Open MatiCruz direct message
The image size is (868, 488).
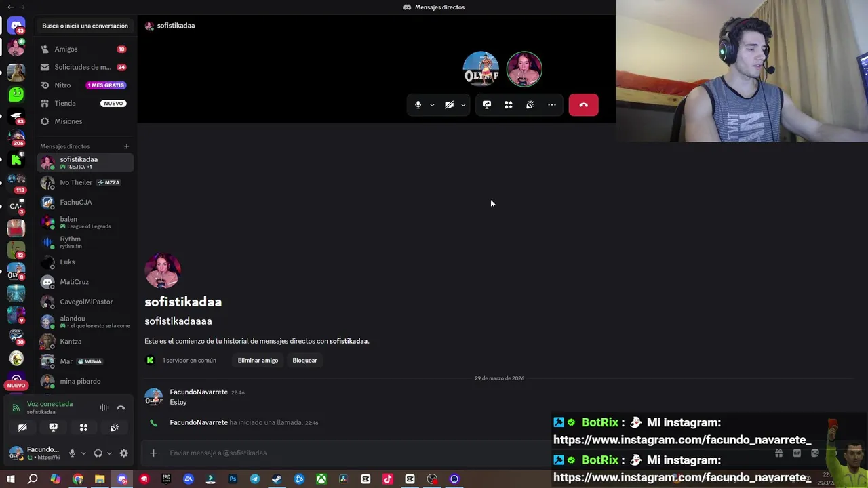tap(85, 281)
